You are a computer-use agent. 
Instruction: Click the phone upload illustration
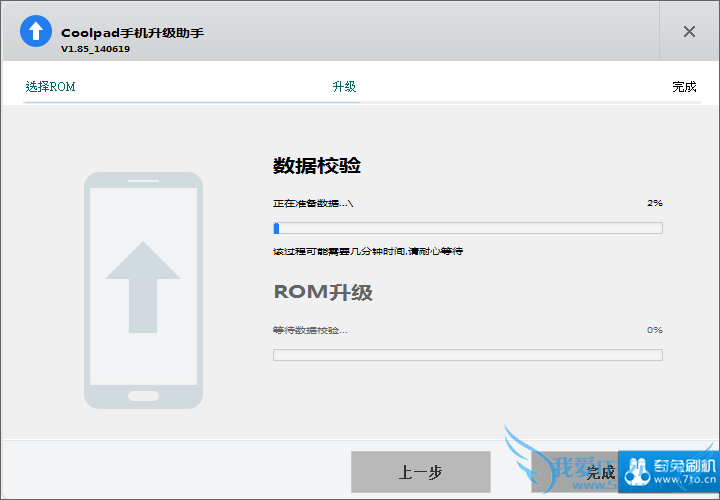coord(143,290)
